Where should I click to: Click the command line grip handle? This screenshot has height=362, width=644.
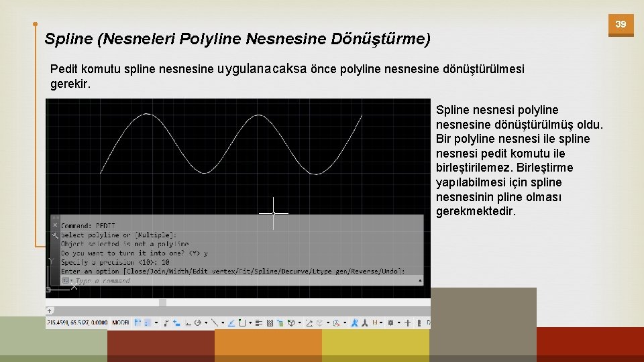55,217
